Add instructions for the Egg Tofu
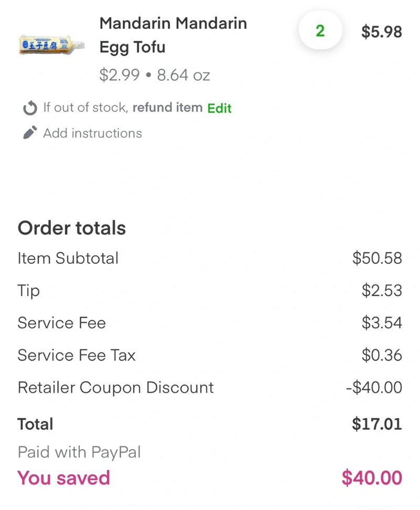 pyautogui.click(x=92, y=133)
